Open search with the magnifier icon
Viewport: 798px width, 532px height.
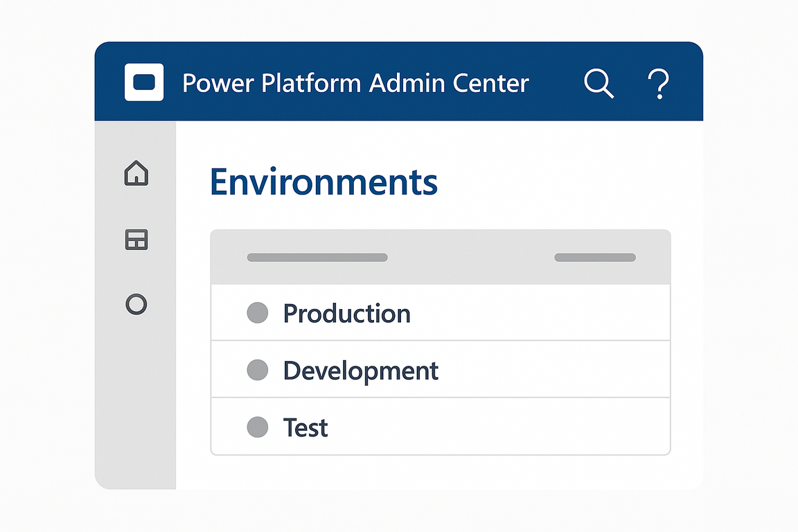click(x=598, y=83)
